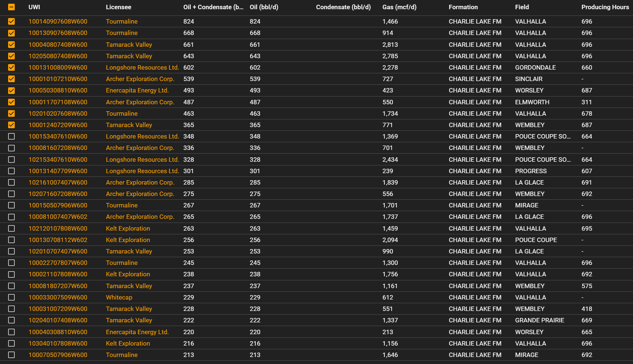This screenshot has width=633, height=364.
Task: Open Kelt Exploration for well 100021107808W600
Action: tap(128, 274)
